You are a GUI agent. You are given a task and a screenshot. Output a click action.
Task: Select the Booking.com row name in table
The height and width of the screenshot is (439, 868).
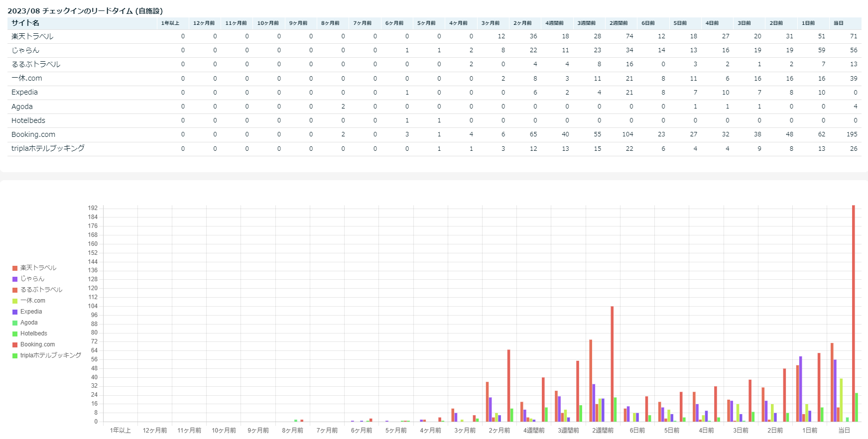[33, 134]
